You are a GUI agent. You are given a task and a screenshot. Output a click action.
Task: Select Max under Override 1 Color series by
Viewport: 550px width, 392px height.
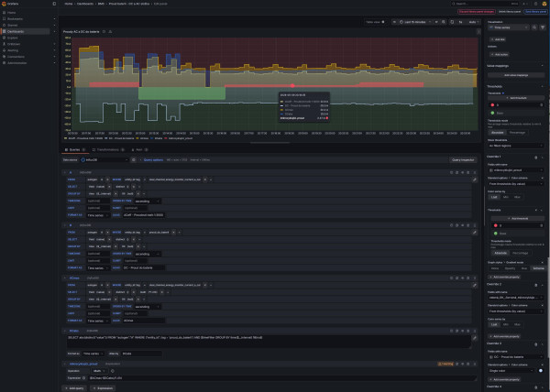coord(517,197)
